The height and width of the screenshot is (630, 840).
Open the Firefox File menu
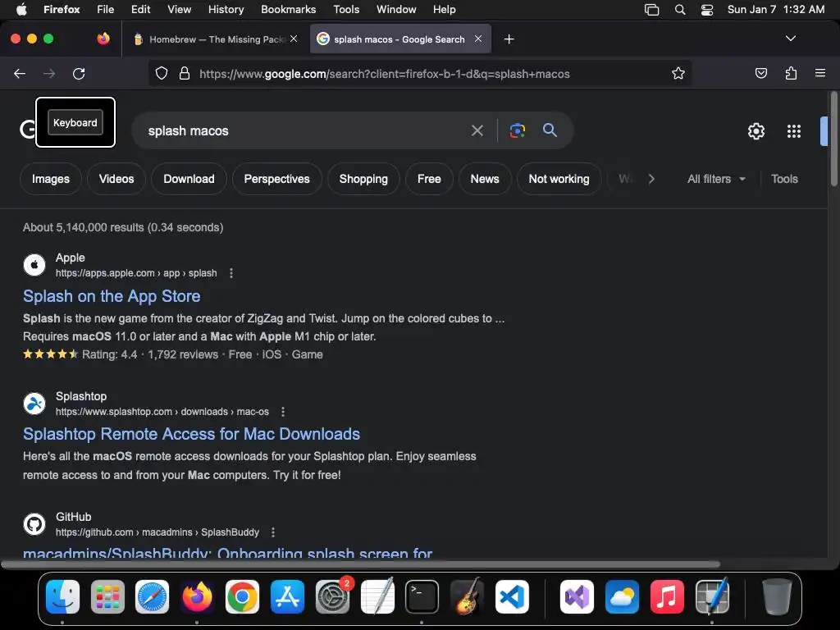pos(106,10)
